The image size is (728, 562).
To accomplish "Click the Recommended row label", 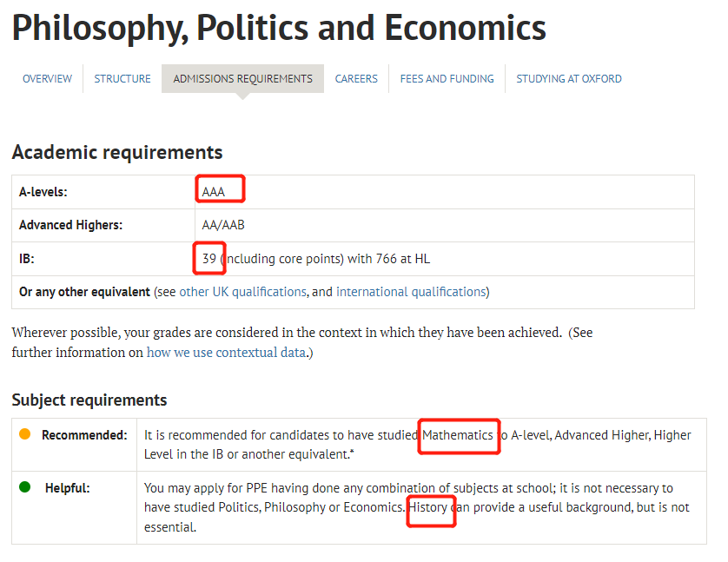I will click(x=84, y=435).
